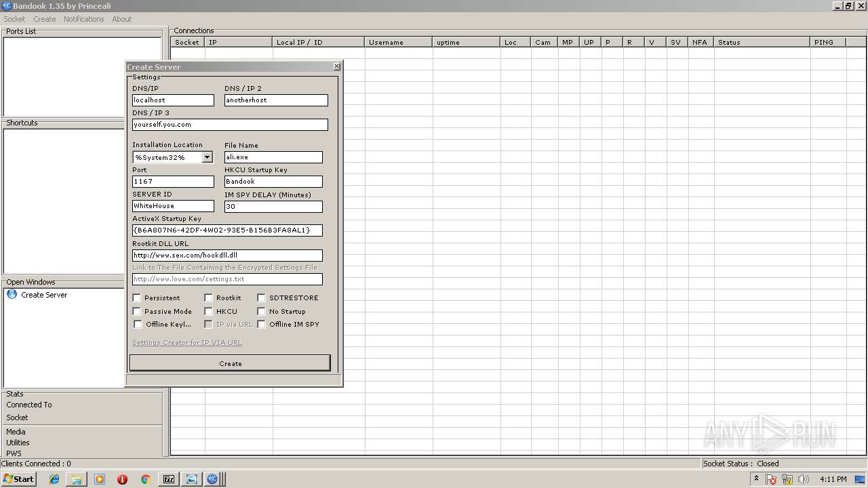Screen dimensions: 868x488
Task: Launch Internet Explorer from the taskbar
Action: tap(54, 479)
